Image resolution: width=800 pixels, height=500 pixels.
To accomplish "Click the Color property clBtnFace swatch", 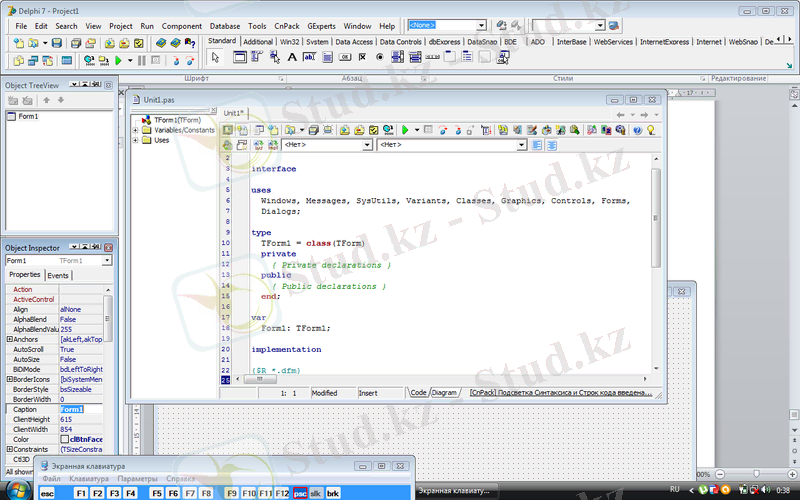I will (65, 439).
